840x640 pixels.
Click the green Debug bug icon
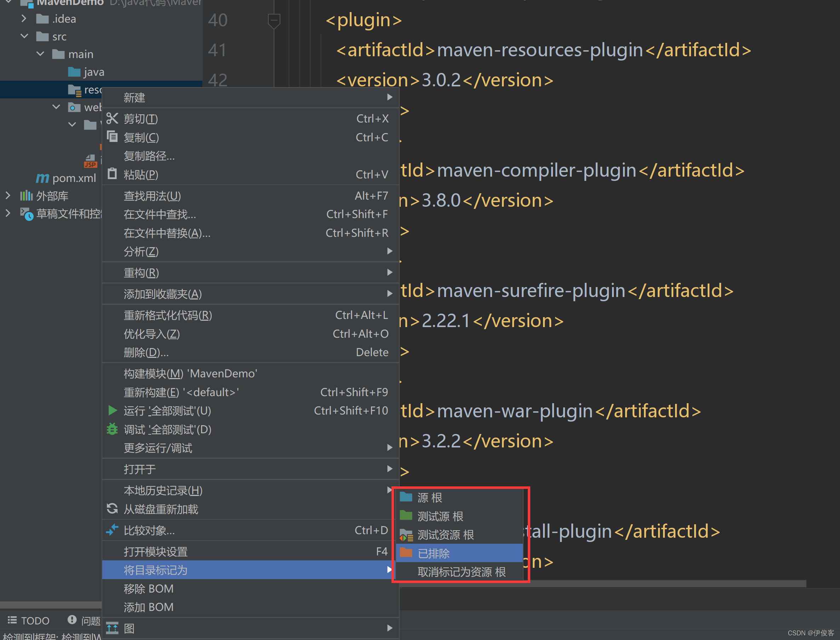point(112,429)
